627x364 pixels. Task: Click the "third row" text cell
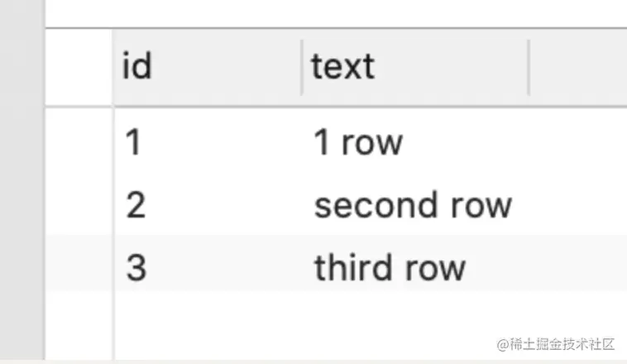click(x=390, y=266)
